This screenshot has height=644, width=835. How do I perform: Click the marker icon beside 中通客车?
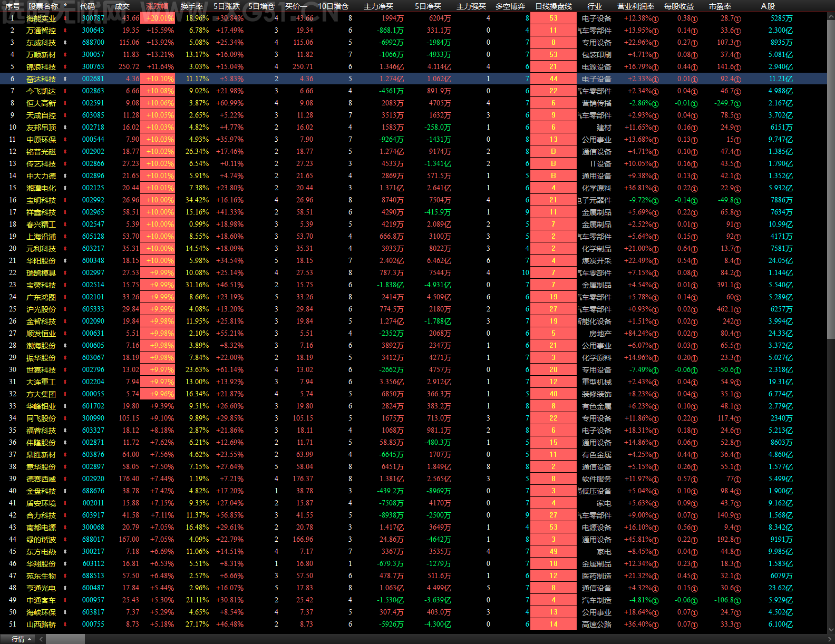[x=65, y=600]
